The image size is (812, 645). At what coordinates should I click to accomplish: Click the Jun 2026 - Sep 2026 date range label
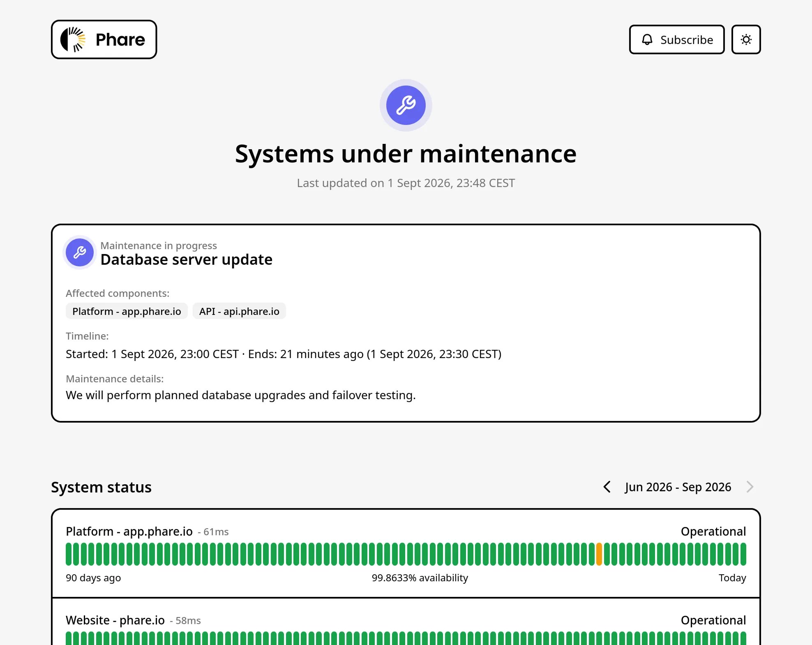coord(678,487)
